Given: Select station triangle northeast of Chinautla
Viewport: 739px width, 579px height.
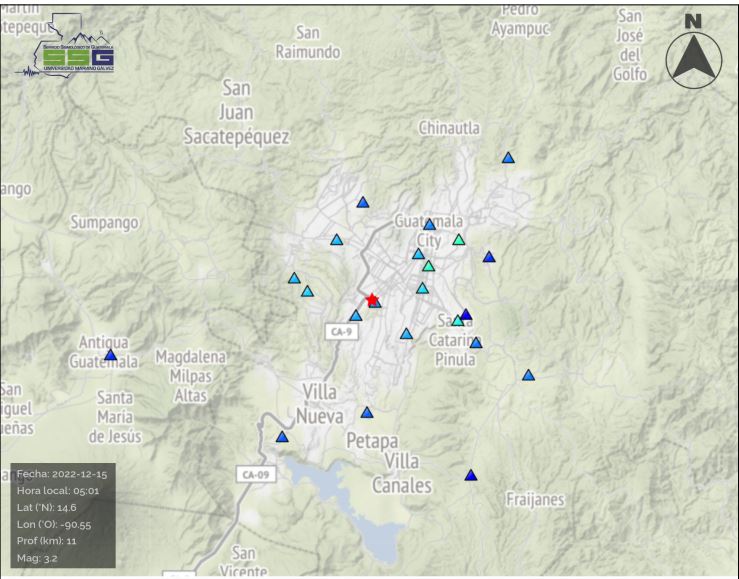Looking at the screenshot, I should pos(508,158).
